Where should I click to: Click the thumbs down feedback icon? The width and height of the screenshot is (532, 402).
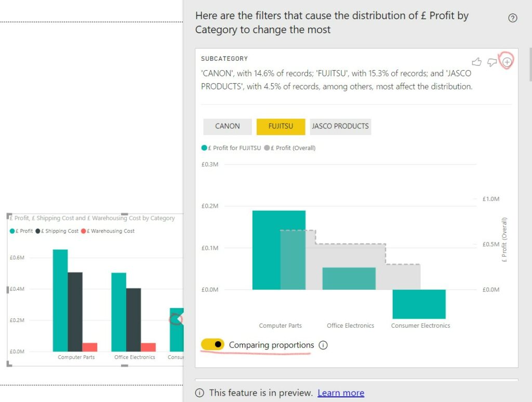coord(491,62)
